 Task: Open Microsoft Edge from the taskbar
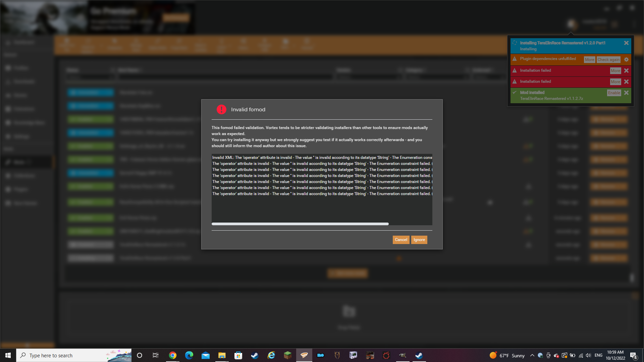[x=189, y=355]
